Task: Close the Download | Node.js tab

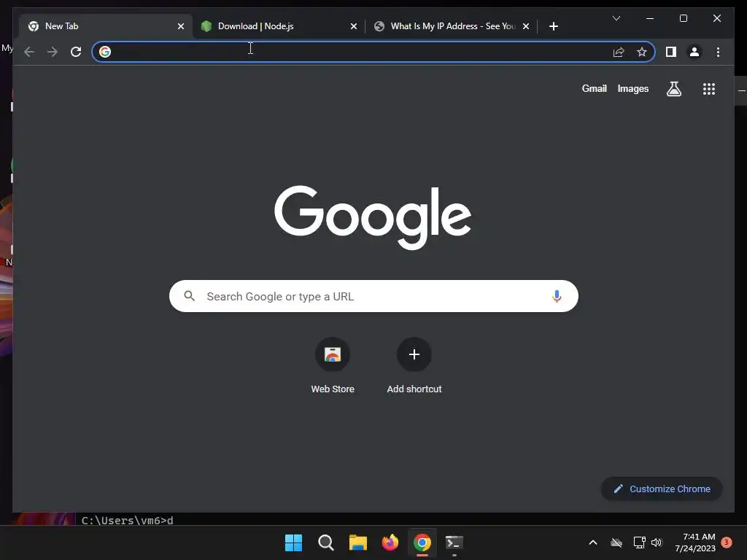Action: [x=354, y=27]
